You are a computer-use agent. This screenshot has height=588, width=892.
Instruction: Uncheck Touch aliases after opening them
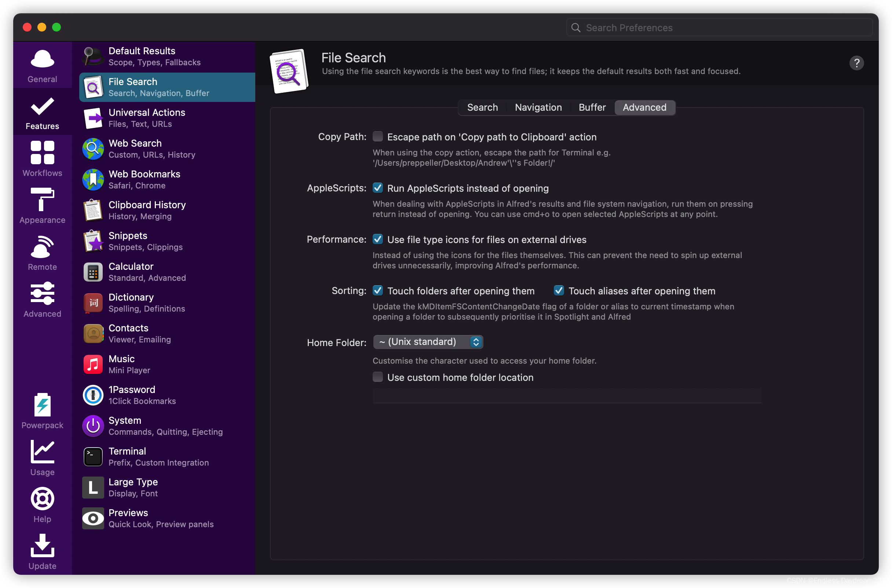559,291
